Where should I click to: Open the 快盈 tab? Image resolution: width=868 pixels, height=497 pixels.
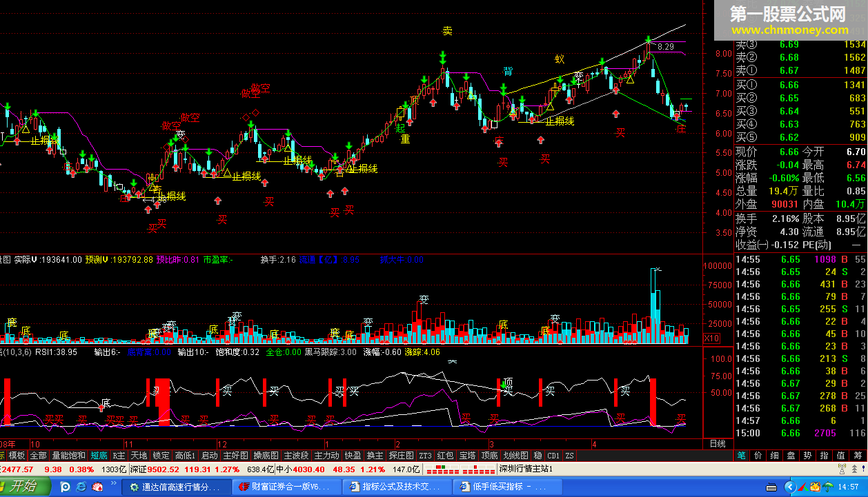353,456
